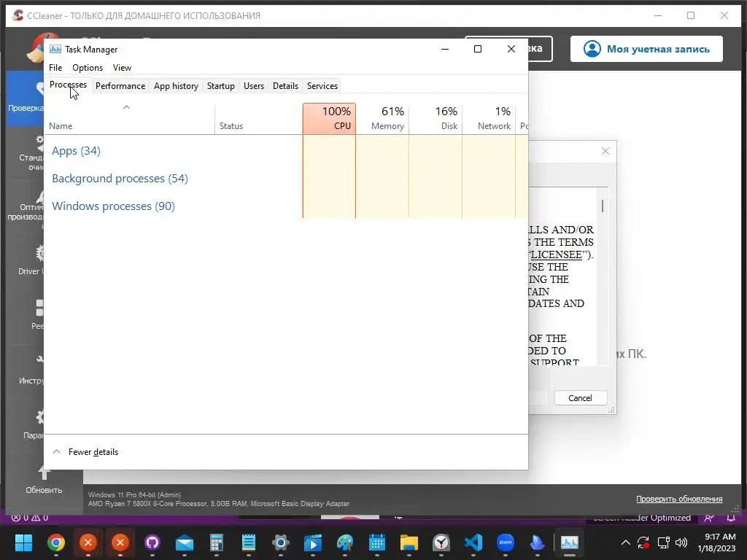Viewport: 747px width, 560px height.
Task: Open the Notepad taskbar icon
Action: 249,542
